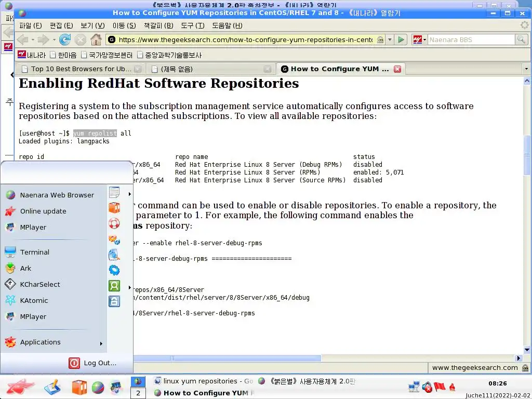Click the security icon inside the URL field
The image size is (532, 399).
380,39
